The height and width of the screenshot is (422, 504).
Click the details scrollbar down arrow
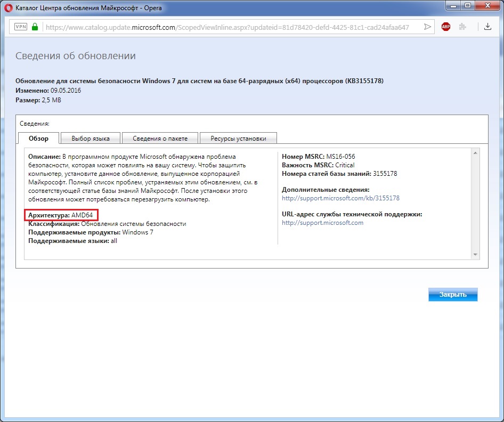[x=475, y=255]
